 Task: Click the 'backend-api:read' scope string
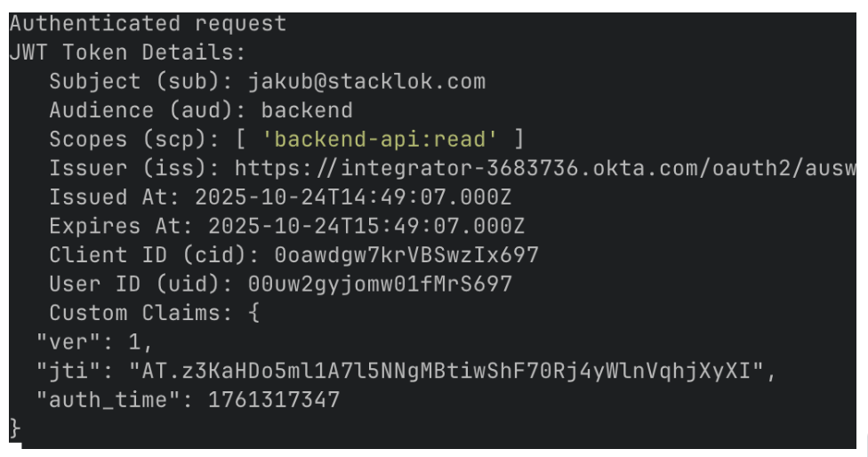pos(387,140)
